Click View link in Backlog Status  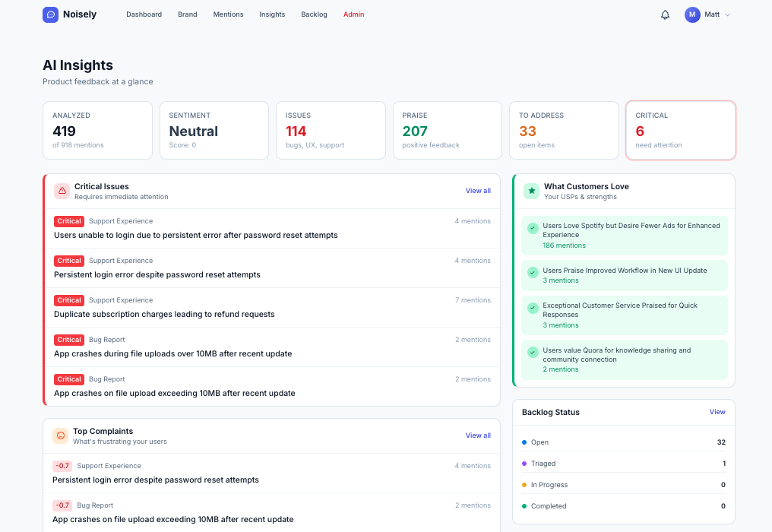click(717, 412)
